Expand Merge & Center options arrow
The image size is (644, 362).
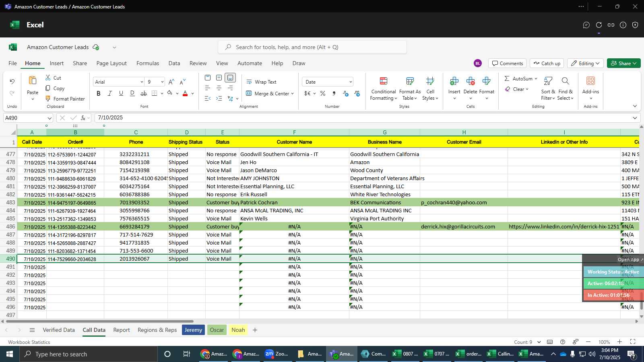[292, 94]
